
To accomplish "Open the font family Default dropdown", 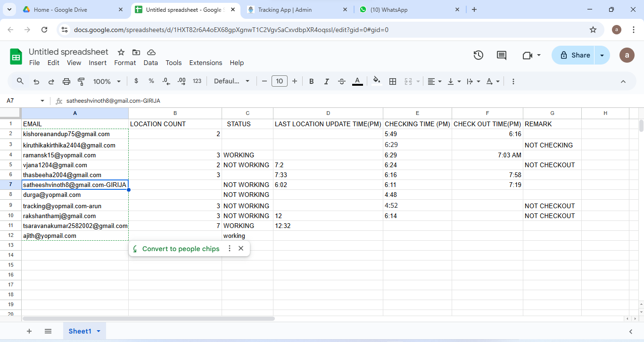I will point(231,81).
